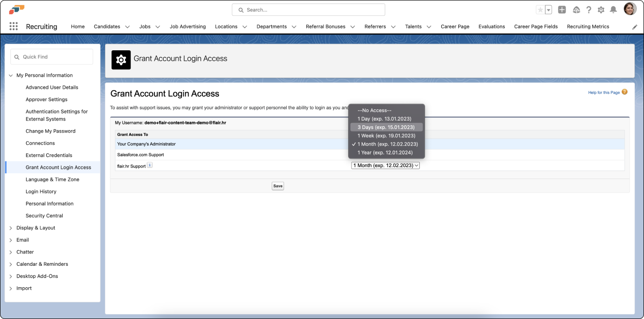Expand the Candidates tab dropdown chevron

pos(127,27)
